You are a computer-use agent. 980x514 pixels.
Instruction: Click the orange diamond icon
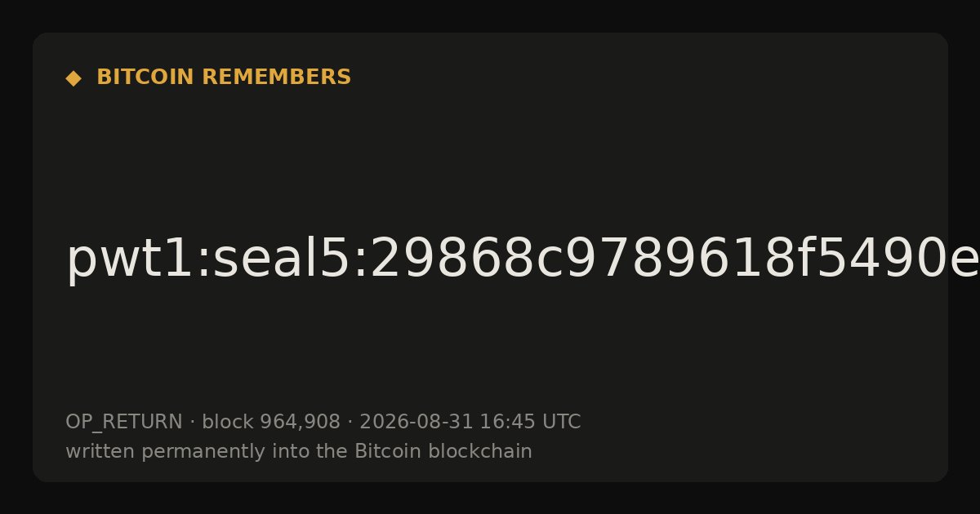coord(73,78)
